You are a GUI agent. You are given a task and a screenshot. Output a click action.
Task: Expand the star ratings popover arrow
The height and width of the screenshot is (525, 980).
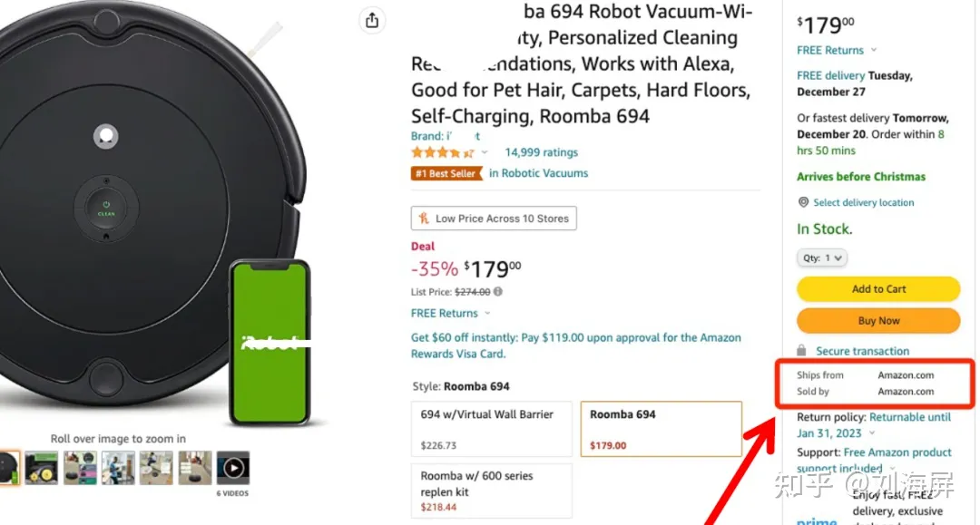485,152
